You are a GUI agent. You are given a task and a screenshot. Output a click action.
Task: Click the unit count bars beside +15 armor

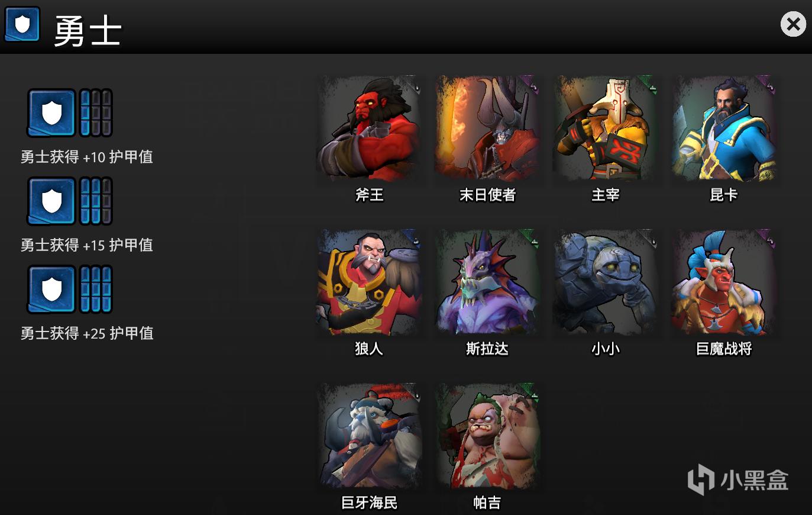[x=96, y=201]
